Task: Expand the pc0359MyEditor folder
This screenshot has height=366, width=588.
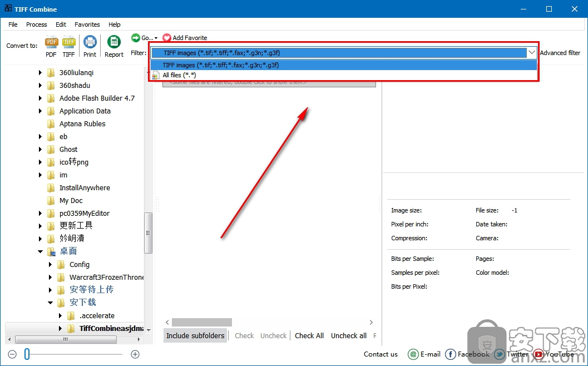Action: click(x=40, y=214)
